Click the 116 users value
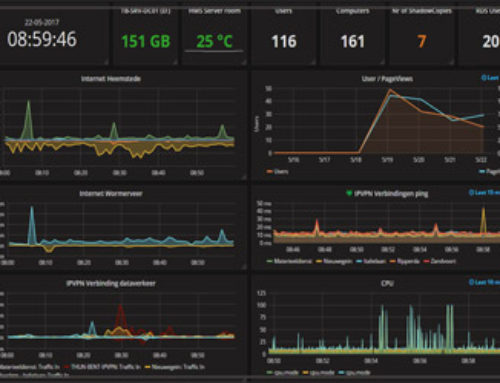Viewport: 500px width, 383px height. click(284, 42)
